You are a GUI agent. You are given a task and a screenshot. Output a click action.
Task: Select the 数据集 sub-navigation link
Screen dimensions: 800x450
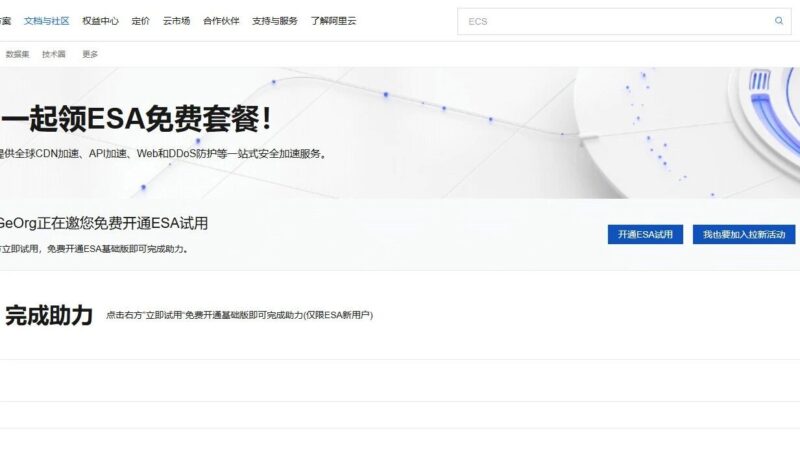(x=17, y=54)
